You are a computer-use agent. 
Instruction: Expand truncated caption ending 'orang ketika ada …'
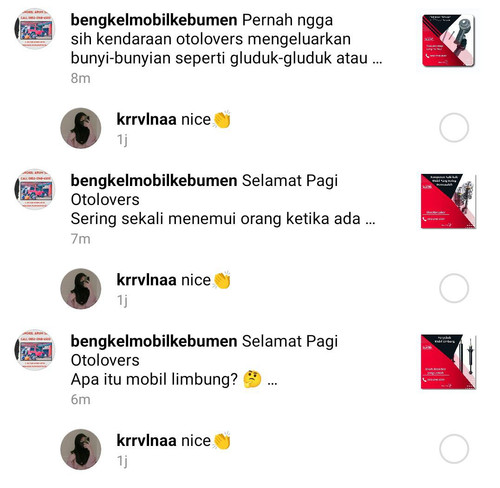click(x=370, y=220)
